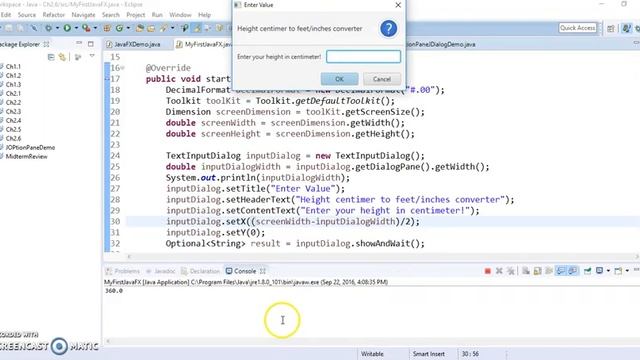Select the Java perspective icon

(x=626, y=28)
